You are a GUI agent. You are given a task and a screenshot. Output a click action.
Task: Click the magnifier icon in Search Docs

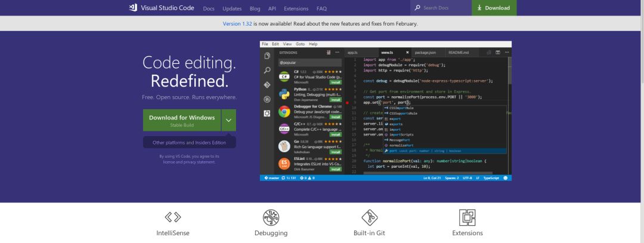click(x=417, y=8)
